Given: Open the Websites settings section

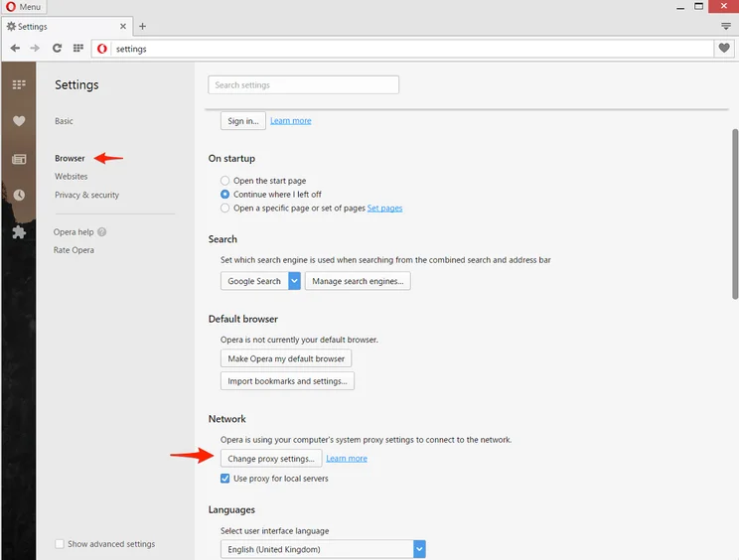Looking at the screenshot, I should [72, 176].
